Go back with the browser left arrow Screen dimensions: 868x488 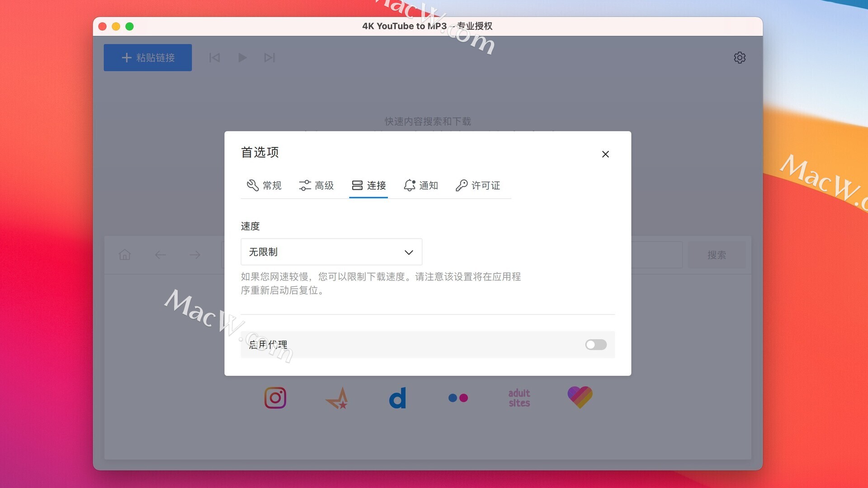pos(160,255)
